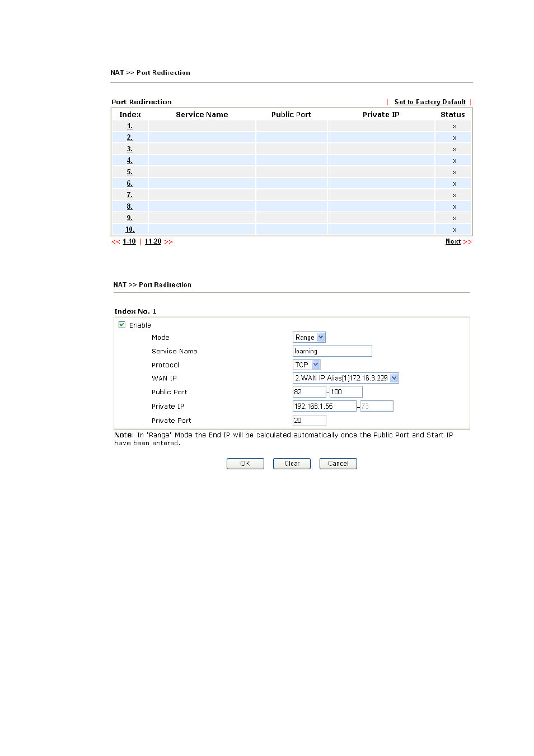Image resolution: width=534 pixels, height=756 pixels.
Task: Click the Set to Factory Default link
Action: coord(430,102)
